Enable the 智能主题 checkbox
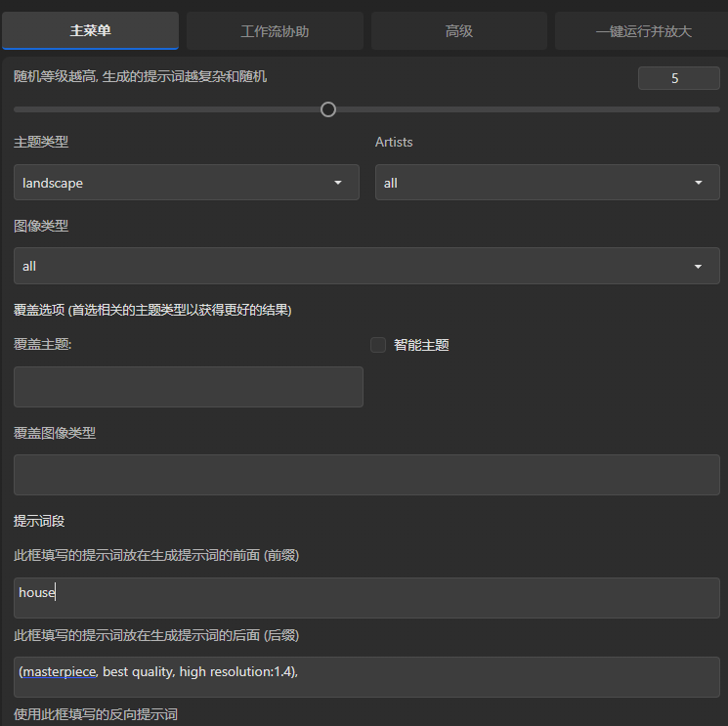 (378, 345)
